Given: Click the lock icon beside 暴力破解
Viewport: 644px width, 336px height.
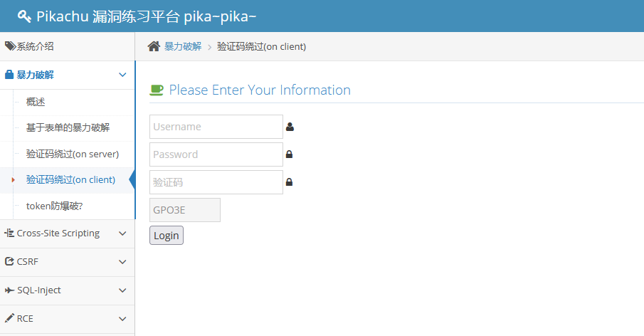Looking at the screenshot, I should click(x=10, y=75).
